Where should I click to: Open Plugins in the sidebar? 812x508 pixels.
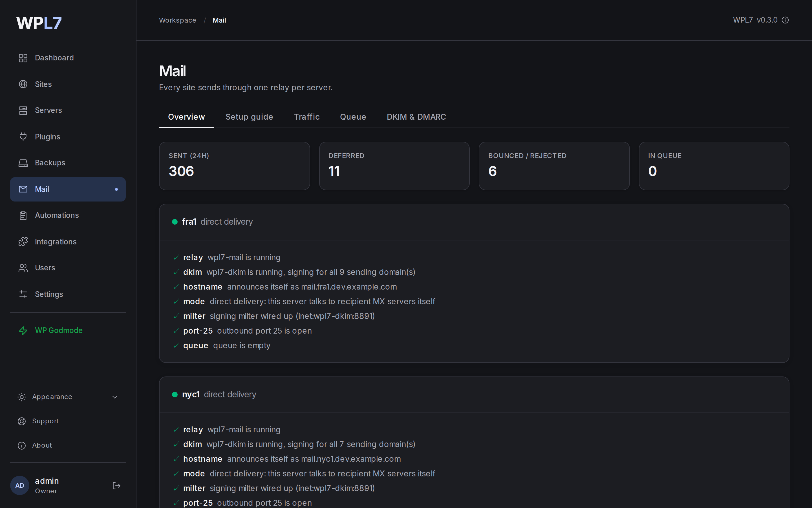click(68, 137)
